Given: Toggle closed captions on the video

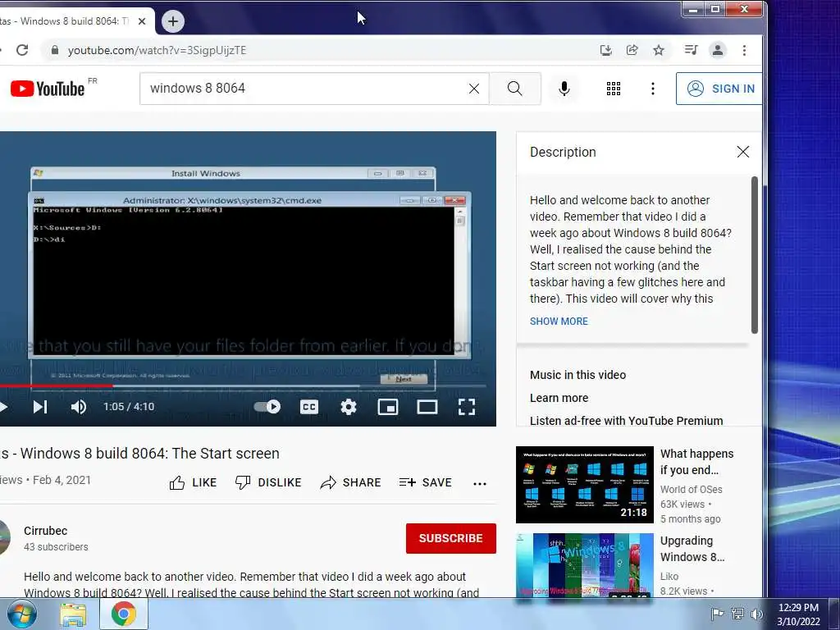Looking at the screenshot, I should click(309, 407).
